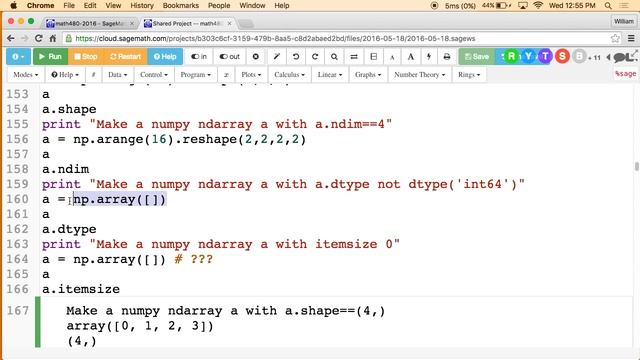The width and height of the screenshot is (640, 360).
Task: Expand the Number Theory dropdown
Action: coord(420,75)
